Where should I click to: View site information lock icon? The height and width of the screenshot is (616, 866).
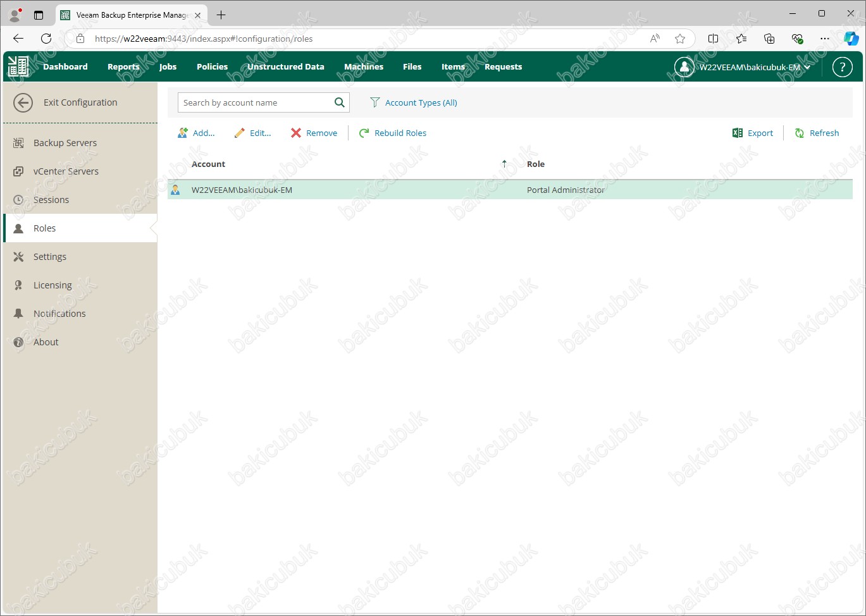[80, 39]
